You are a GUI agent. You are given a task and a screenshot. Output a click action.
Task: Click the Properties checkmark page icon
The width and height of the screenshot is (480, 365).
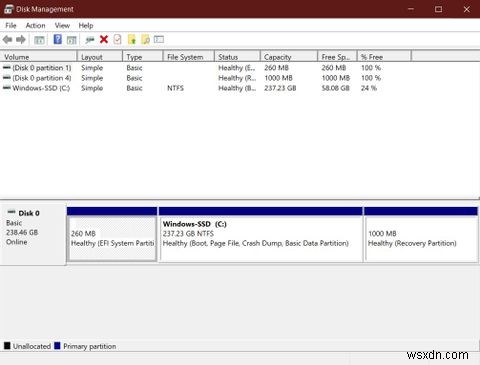tap(117, 39)
